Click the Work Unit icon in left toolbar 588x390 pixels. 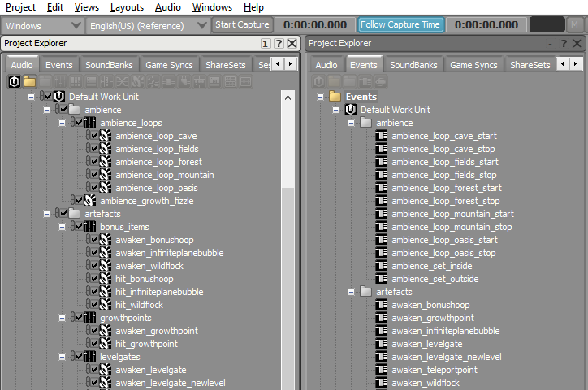coord(15,81)
